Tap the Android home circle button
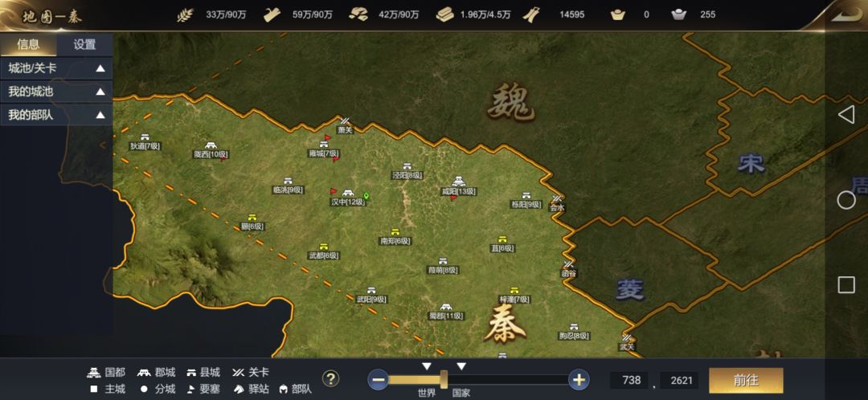This screenshot has height=400, width=868. (x=845, y=200)
